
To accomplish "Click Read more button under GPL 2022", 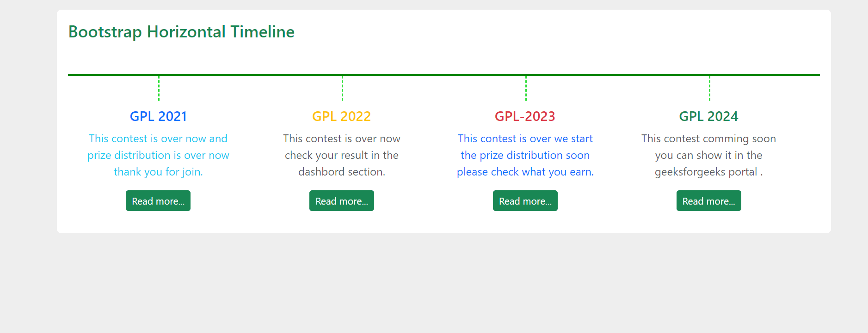I will point(342,201).
